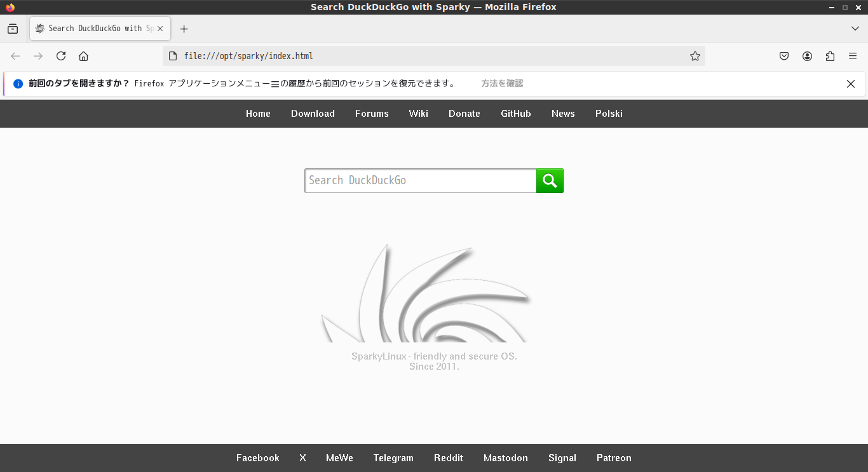Visit the Reddit footer link
This screenshot has width=868, height=472.
click(x=449, y=458)
